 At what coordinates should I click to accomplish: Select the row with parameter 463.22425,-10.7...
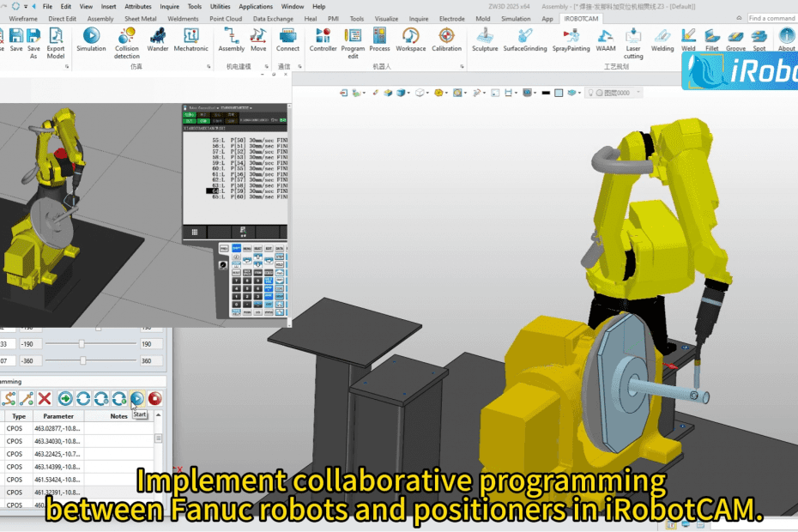point(77,454)
